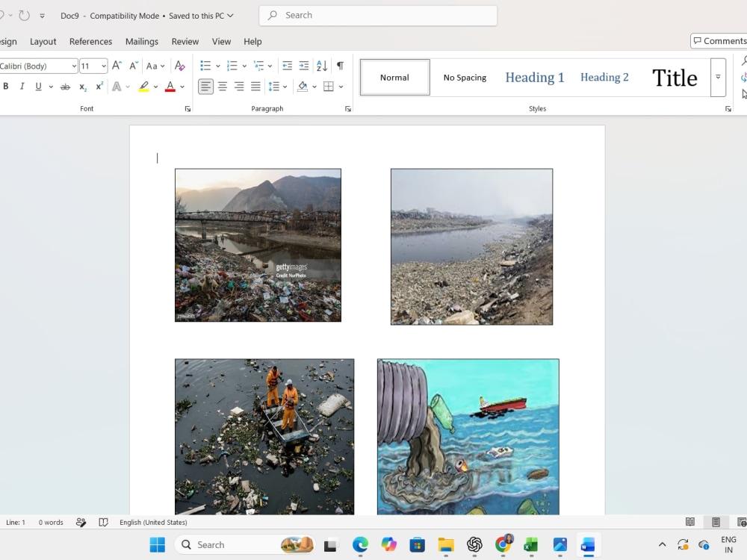Open Font dialog launcher
The width and height of the screenshot is (747, 560).
coord(187,109)
